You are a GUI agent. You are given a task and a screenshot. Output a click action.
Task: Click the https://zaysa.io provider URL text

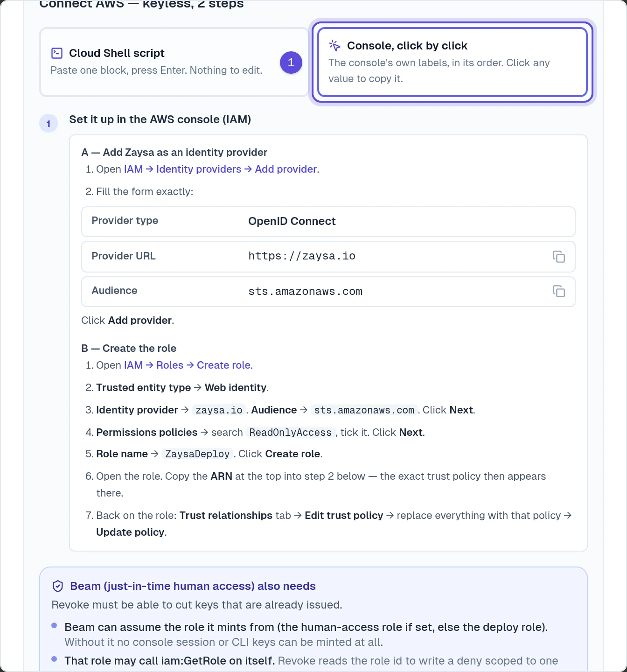[302, 256]
